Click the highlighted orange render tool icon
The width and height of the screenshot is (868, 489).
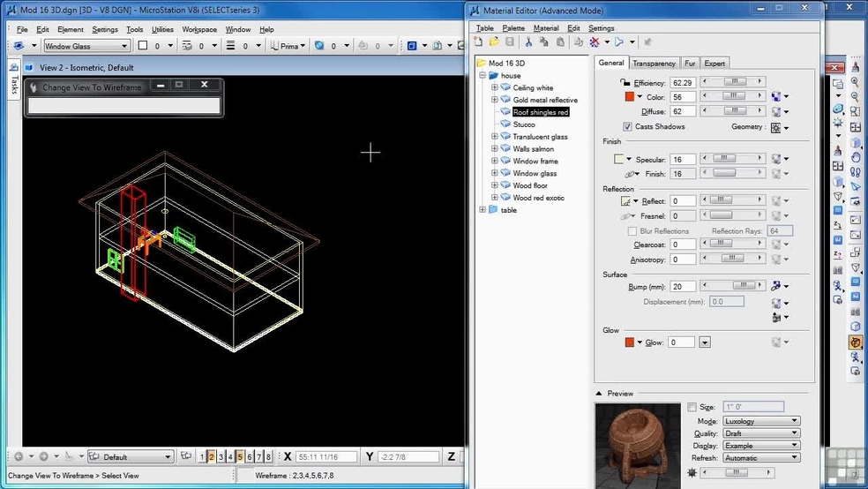(856, 342)
